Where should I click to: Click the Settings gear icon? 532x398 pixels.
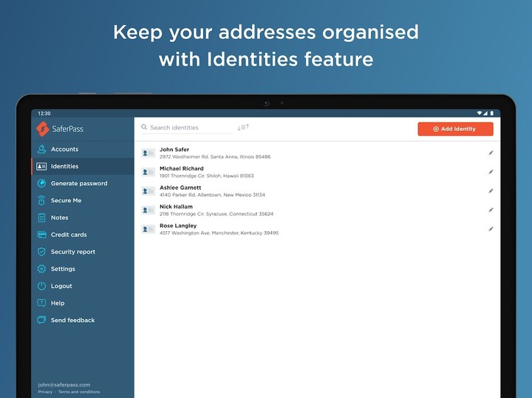pyautogui.click(x=41, y=269)
